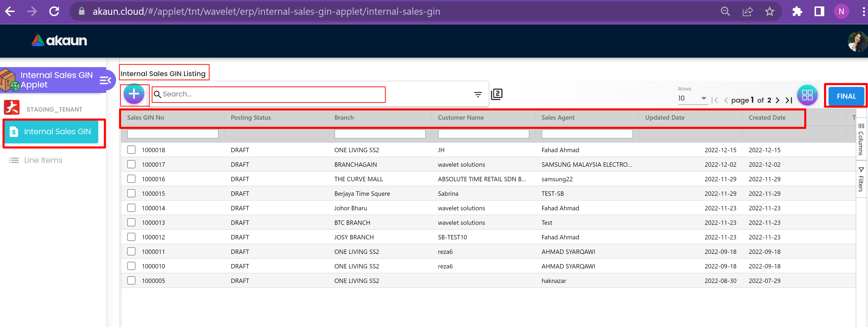This screenshot has width=868, height=327.
Task: Bookmark this page with star icon
Action: [x=769, y=12]
